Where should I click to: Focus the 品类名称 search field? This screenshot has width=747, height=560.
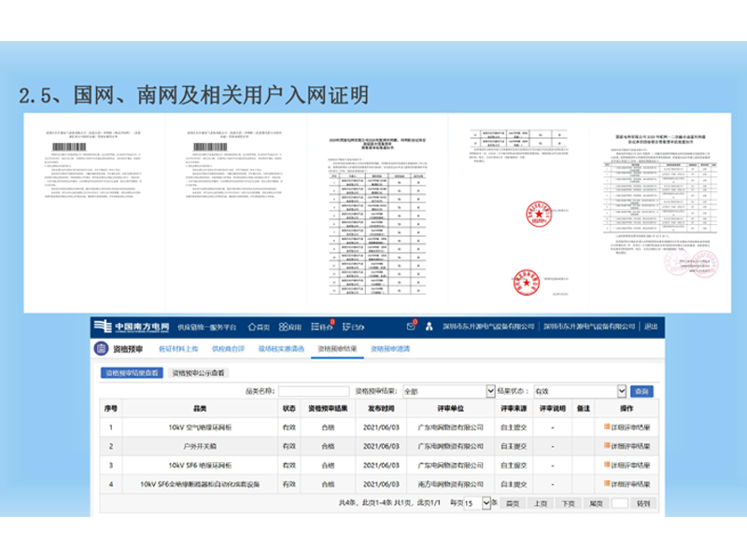point(314,391)
